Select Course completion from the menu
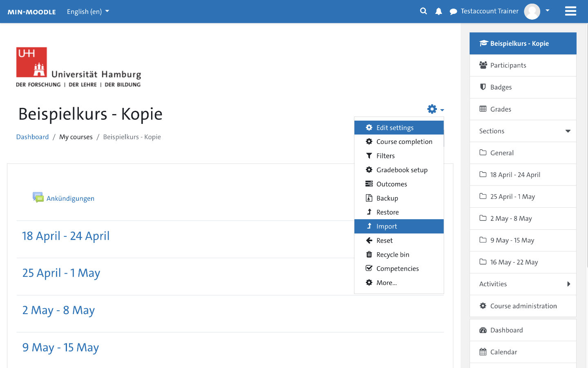This screenshot has width=588, height=368. 399,141
